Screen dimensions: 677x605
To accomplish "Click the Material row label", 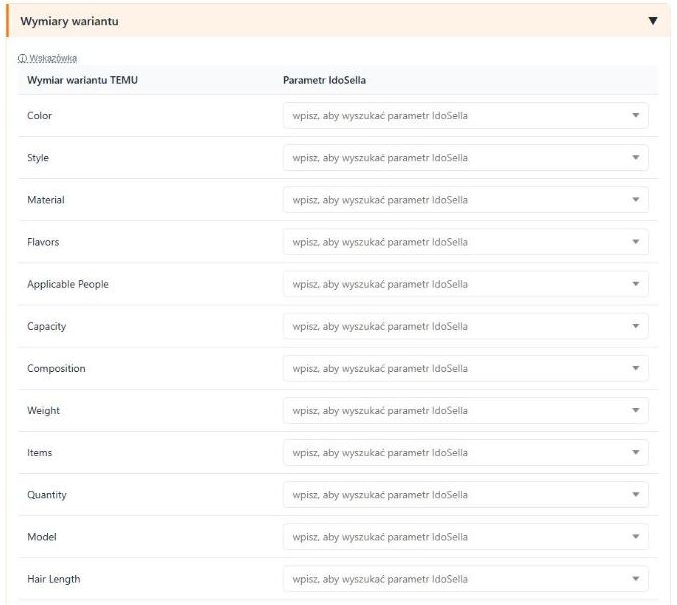I will [46, 200].
